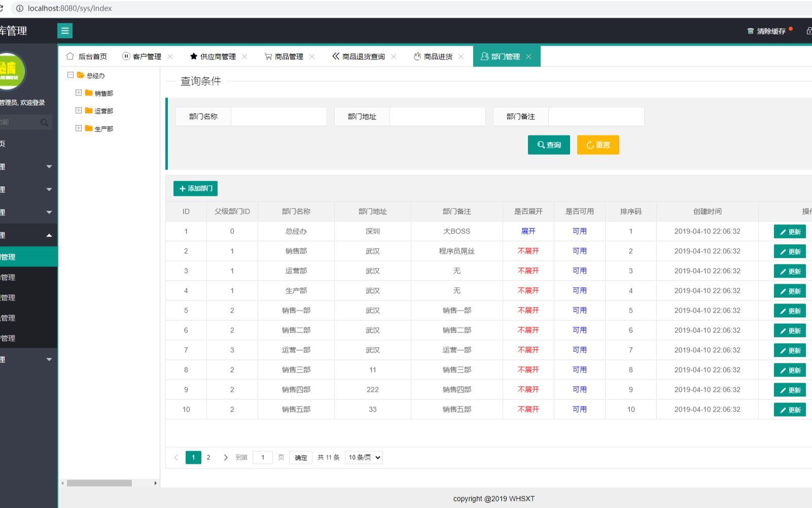Click the 查询 search button
812x508 pixels.
coord(549,145)
